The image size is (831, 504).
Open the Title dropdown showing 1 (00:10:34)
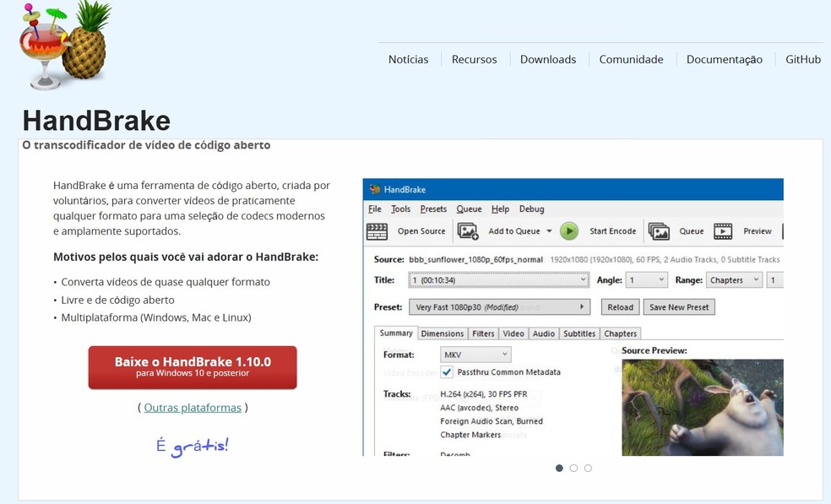click(x=499, y=280)
